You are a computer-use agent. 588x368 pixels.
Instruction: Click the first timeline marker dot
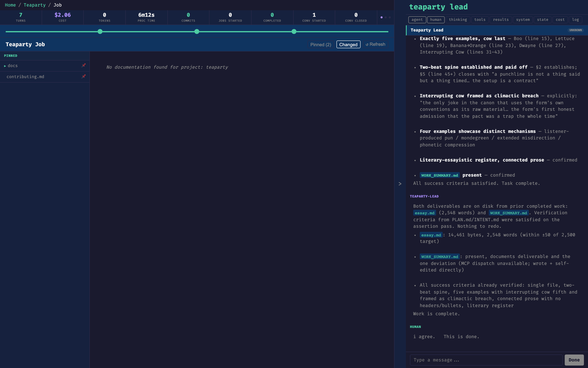(100, 32)
